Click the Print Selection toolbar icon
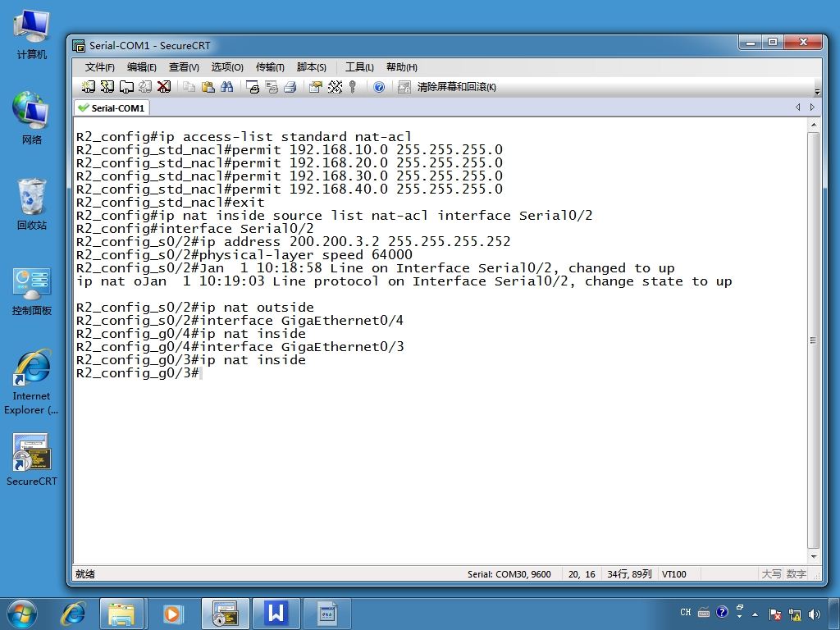The height and width of the screenshot is (630, 840). click(272, 87)
